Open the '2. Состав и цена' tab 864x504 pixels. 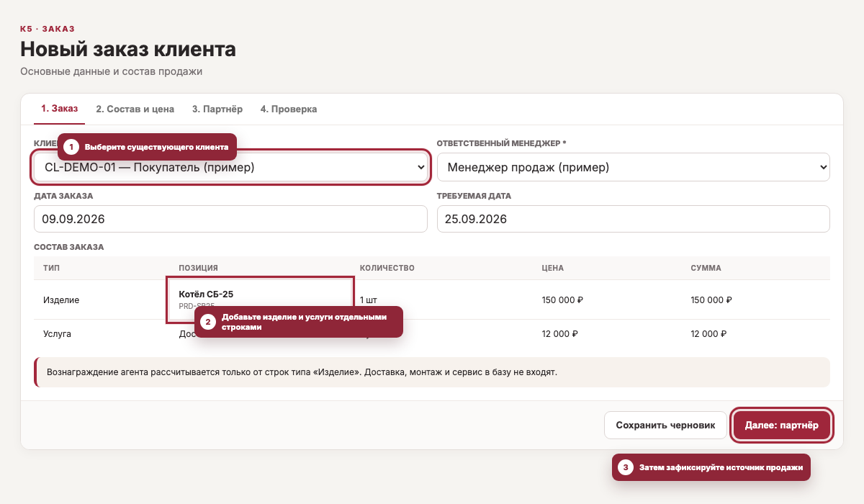coord(135,109)
